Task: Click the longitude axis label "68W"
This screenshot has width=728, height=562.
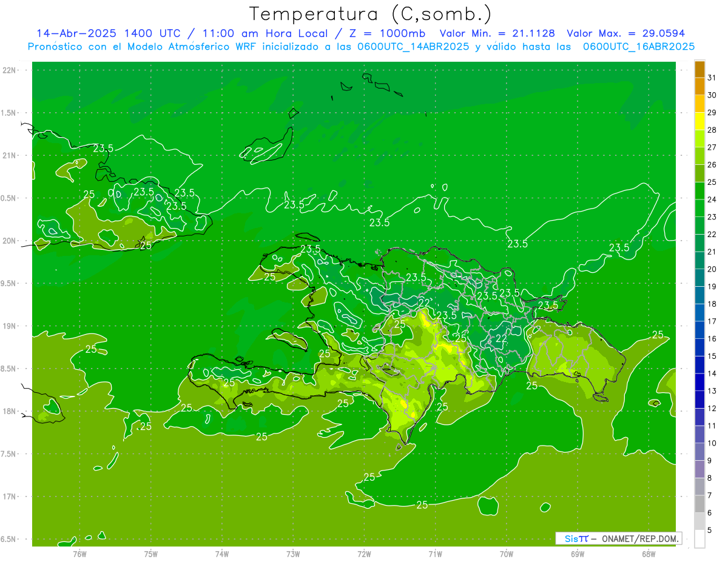Action: click(x=649, y=554)
